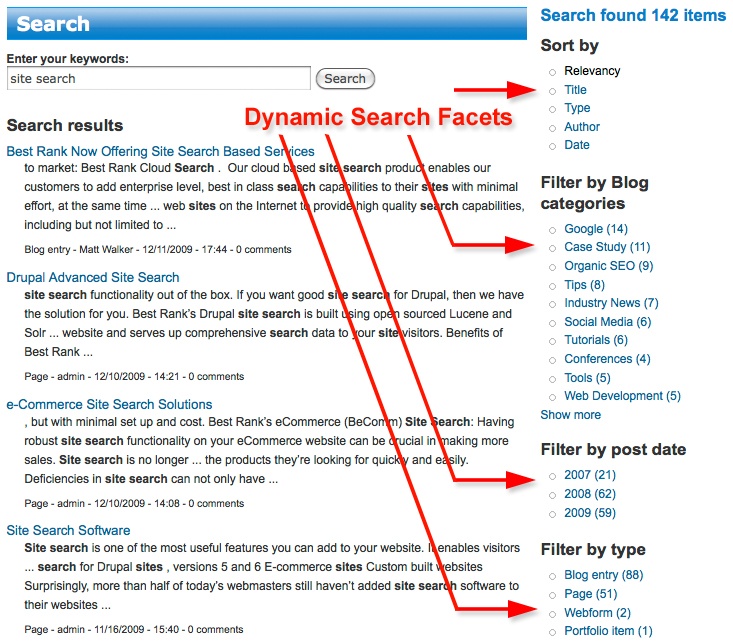733x642 pixels.
Task: Select the Organic SEO (9) radio button
Action: pos(553,267)
